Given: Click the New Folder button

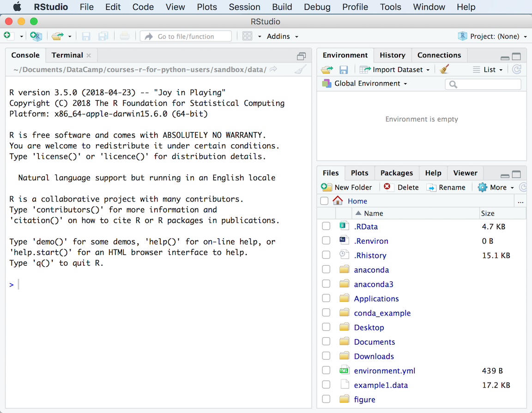Looking at the screenshot, I should pos(346,187).
